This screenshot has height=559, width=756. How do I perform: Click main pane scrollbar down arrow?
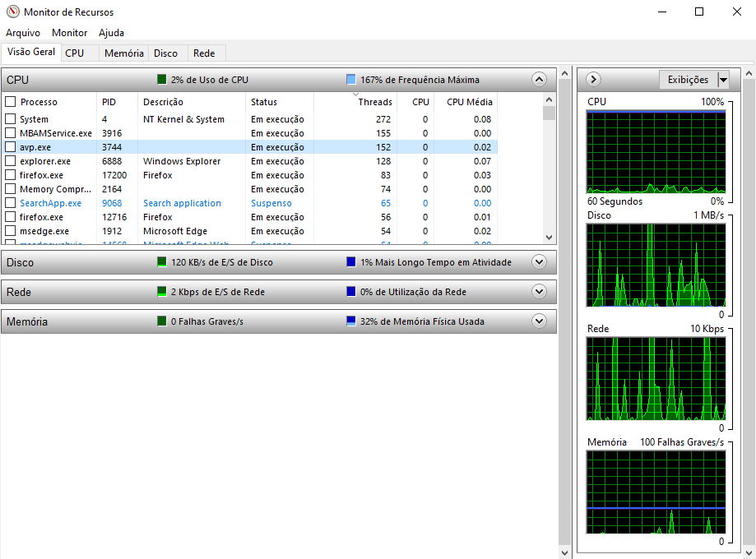click(564, 552)
